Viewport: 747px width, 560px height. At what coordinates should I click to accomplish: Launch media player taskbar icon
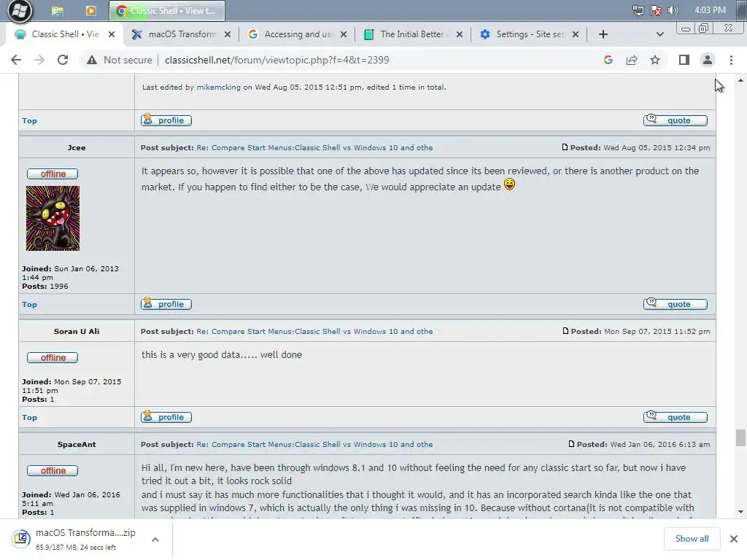coord(90,10)
